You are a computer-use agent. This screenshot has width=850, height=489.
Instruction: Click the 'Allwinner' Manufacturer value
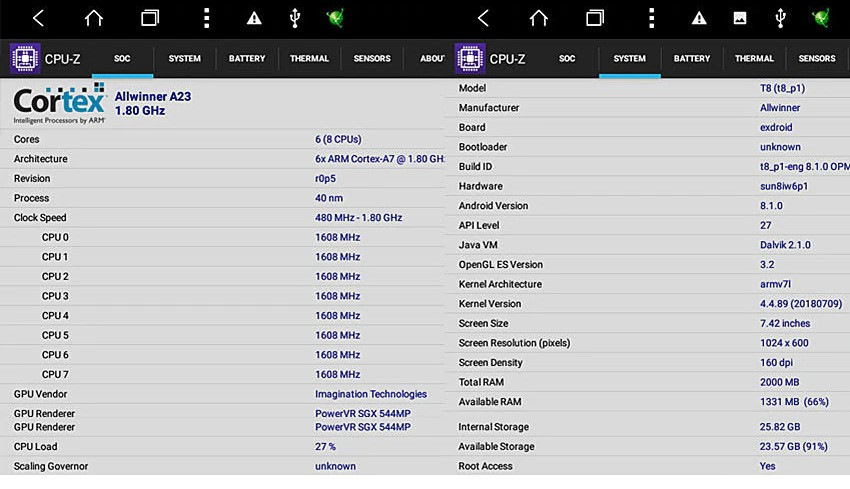(x=780, y=108)
